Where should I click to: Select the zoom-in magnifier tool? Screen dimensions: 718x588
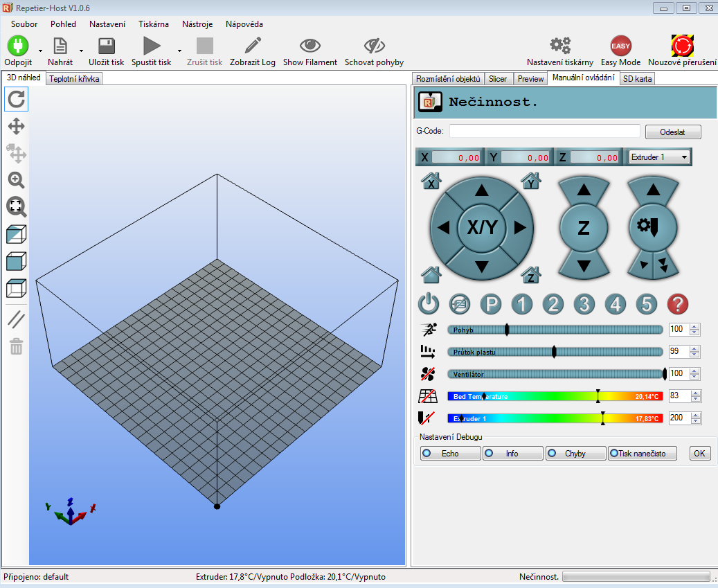coord(16,180)
